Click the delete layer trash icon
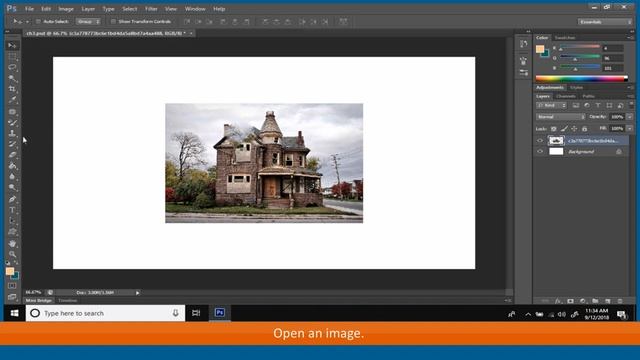 pos(620,301)
